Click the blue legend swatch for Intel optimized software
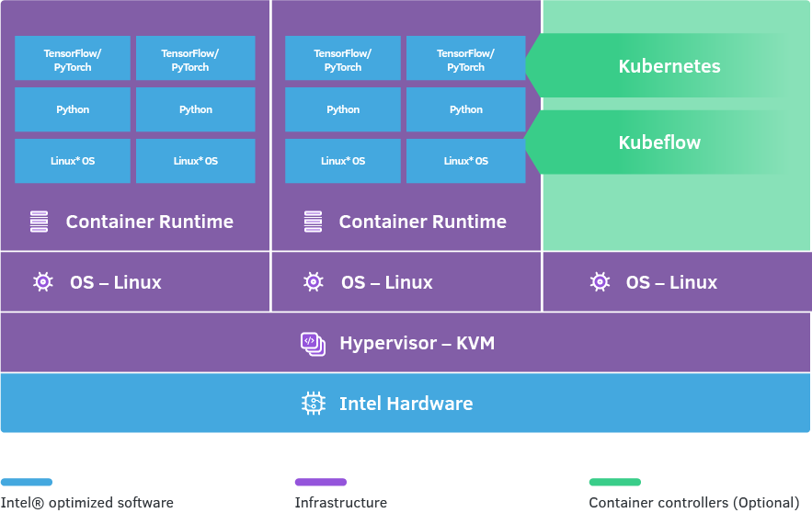Screen dimensions: 812x513 coord(27,482)
